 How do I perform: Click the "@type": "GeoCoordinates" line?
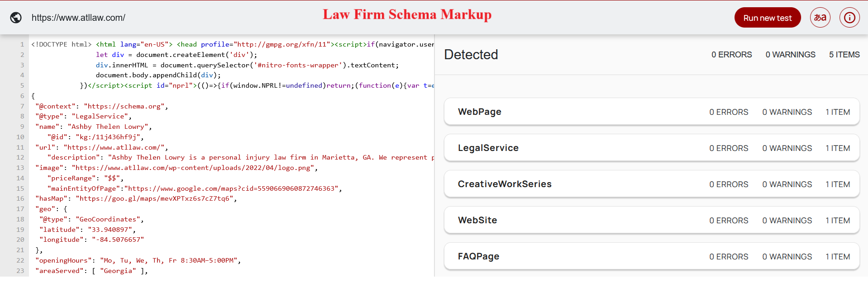[91, 219]
